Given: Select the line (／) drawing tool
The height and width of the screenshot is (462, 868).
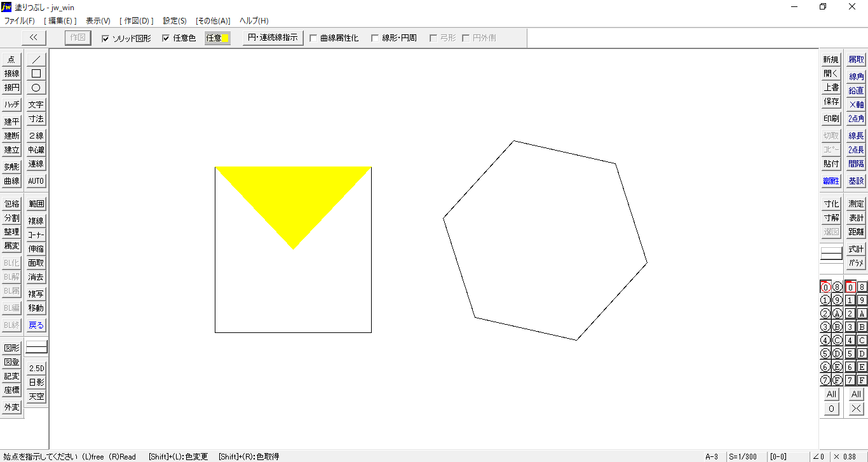Looking at the screenshot, I should [x=36, y=59].
